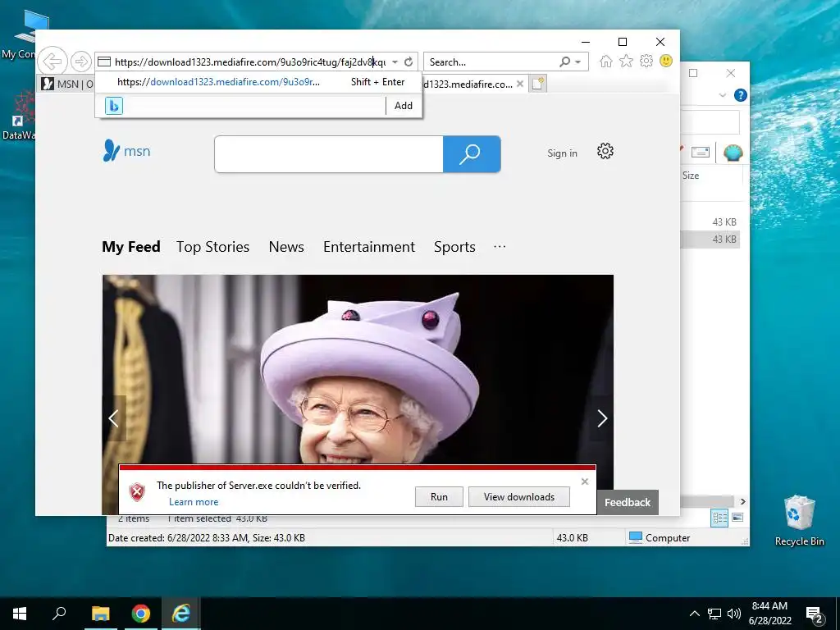Screen dimensions: 840x630
Task: Click the rename icon in Explorer toolbar
Action: click(x=701, y=153)
